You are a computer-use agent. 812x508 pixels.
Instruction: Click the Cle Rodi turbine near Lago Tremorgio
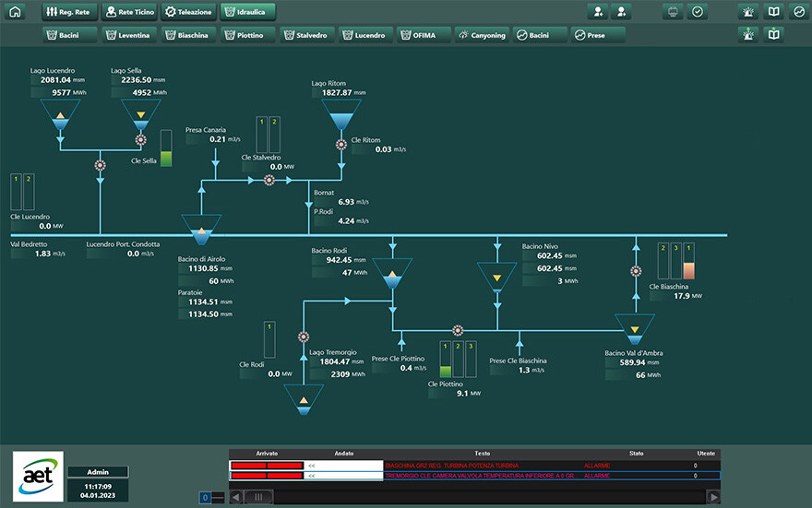click(304, 337)
